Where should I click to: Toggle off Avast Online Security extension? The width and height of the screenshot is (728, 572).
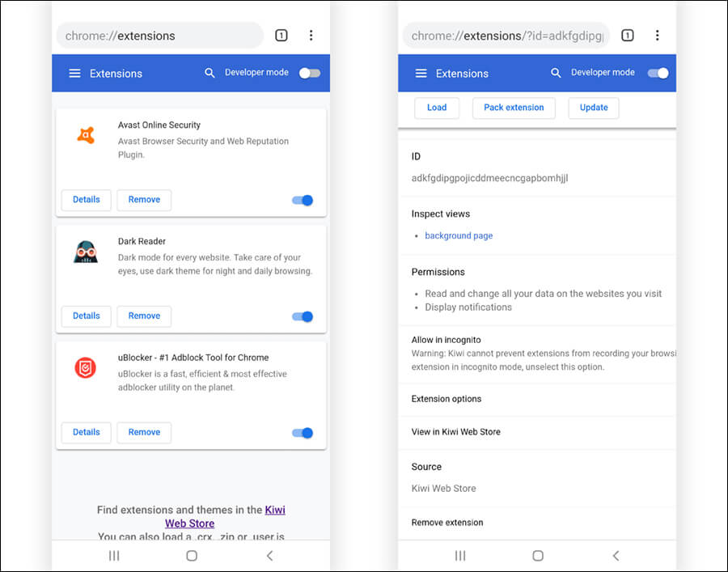click(303, 200)
